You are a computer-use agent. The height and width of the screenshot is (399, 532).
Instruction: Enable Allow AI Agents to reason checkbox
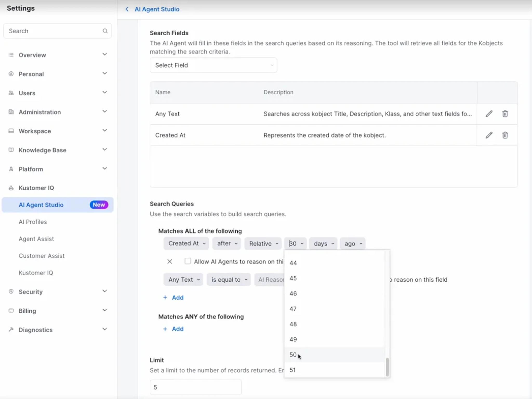[x=187, y=261]
